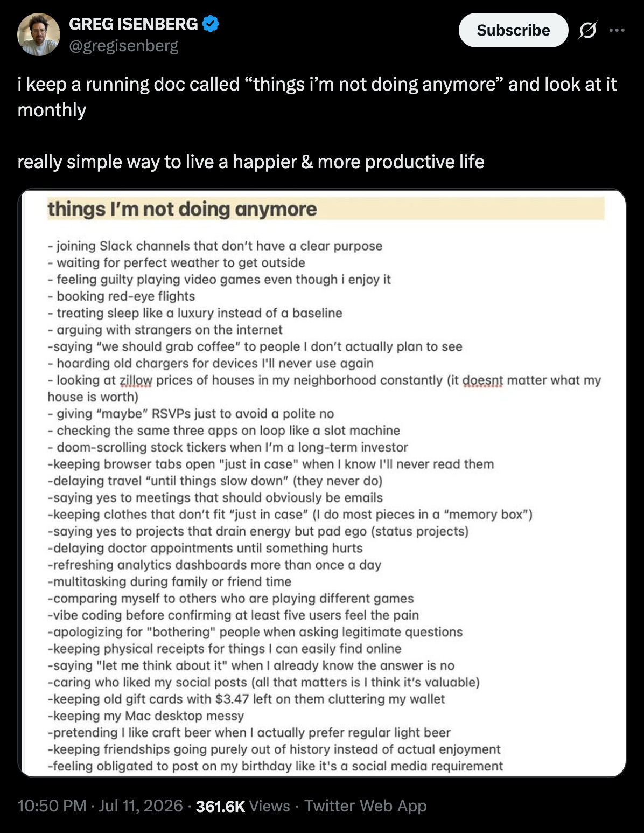Click the "booking red-eye flights" list line
This screenshot has width=644, height=833.
[121, 296]
